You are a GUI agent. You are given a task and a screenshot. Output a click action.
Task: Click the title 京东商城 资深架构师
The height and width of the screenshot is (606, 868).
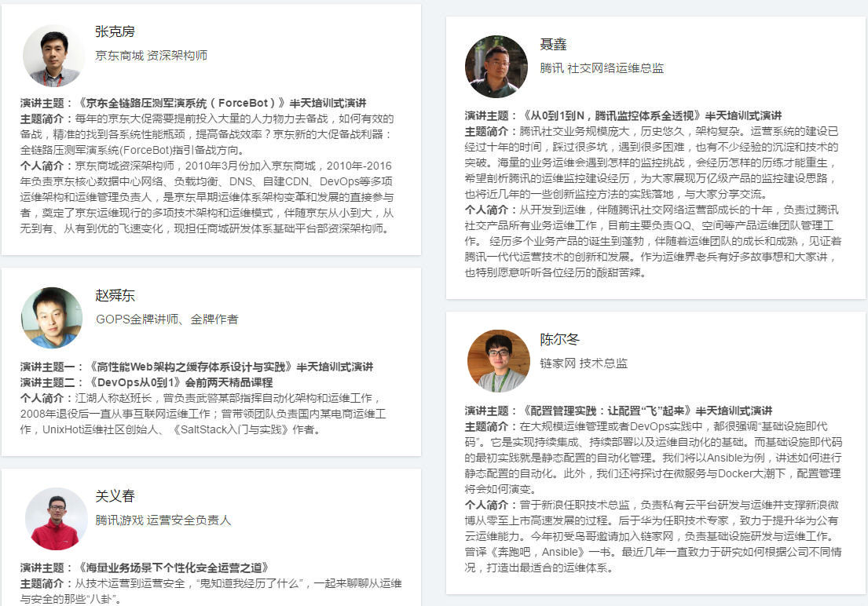coord(151,56)
